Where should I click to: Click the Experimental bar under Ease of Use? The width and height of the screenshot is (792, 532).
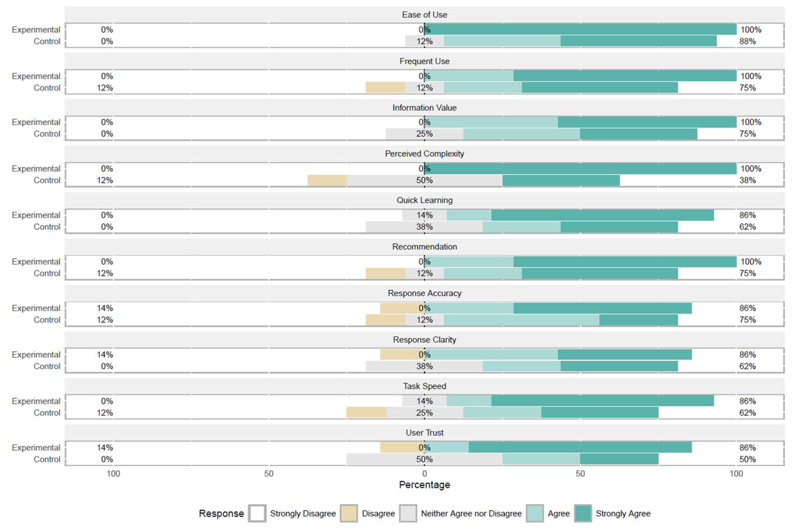[x=580, y=29]
